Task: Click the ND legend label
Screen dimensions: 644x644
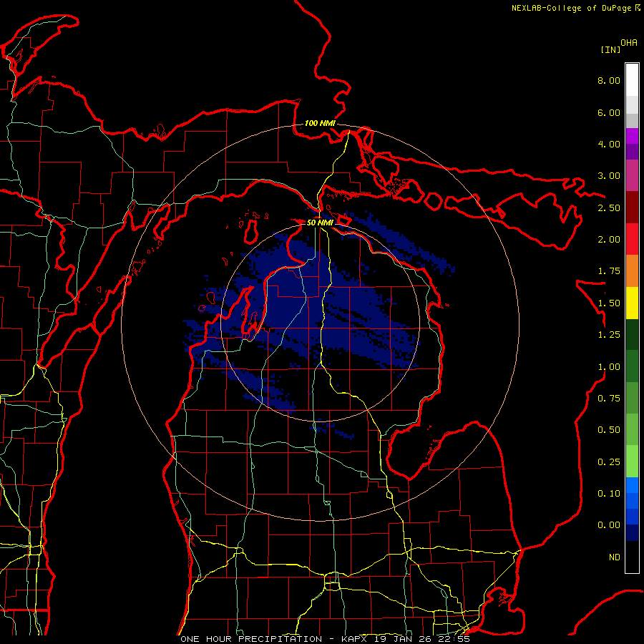Action: (615, 557)
